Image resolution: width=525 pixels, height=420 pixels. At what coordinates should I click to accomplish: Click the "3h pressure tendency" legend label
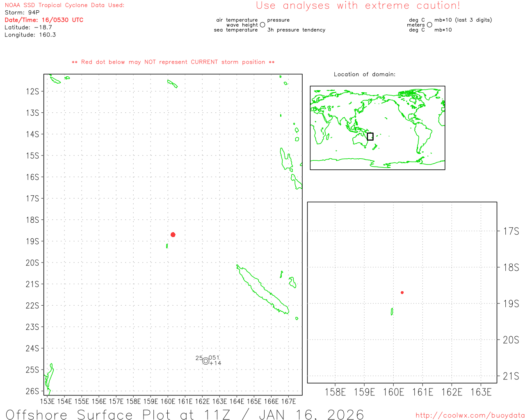click(296, 30)
